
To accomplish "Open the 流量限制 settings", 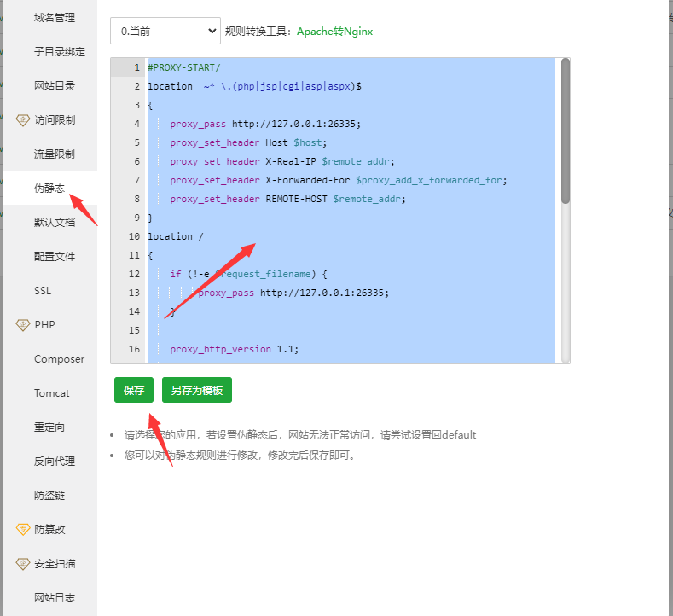I will click(x=55, y=154).
